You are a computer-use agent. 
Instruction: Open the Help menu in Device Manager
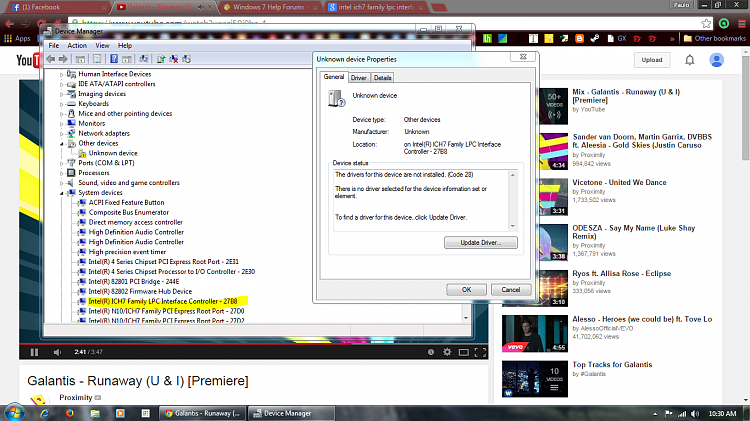click(125, 45)
